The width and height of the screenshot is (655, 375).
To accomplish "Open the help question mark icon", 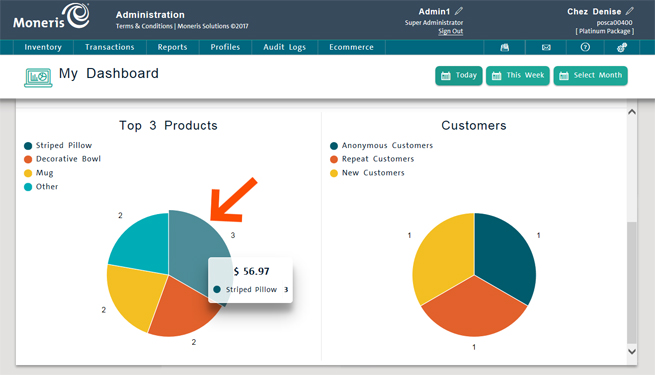I will 585,47.
